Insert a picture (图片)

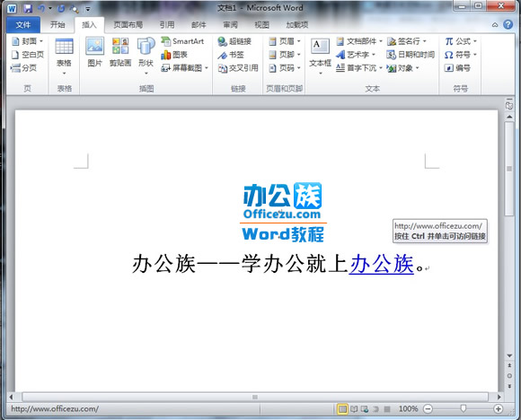point(94,52)
